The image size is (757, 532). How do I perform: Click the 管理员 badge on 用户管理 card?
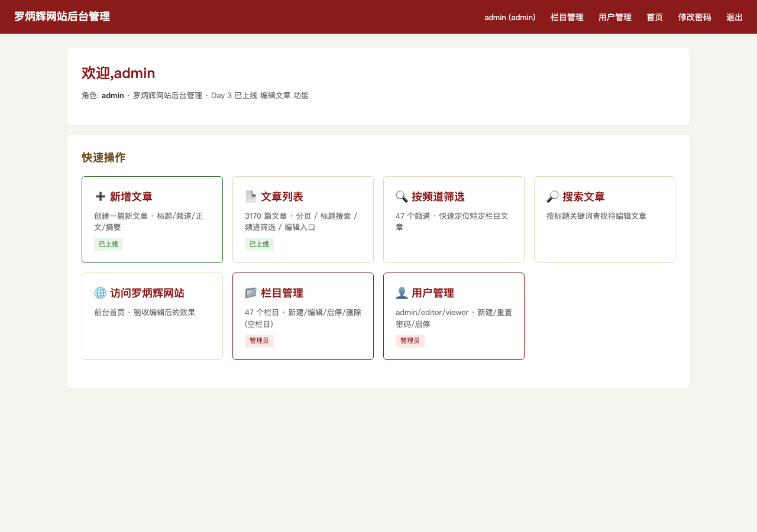(x=410, y=340)
